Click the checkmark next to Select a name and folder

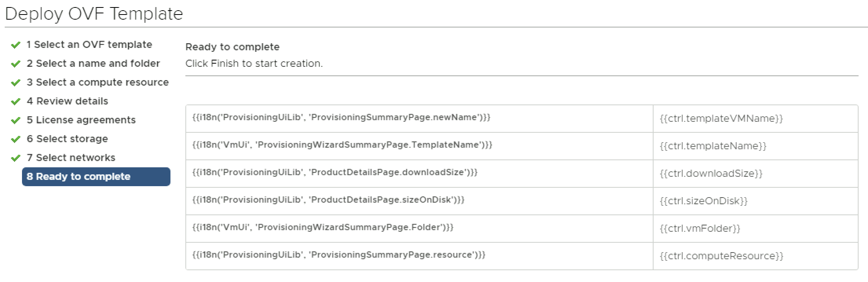16,64
